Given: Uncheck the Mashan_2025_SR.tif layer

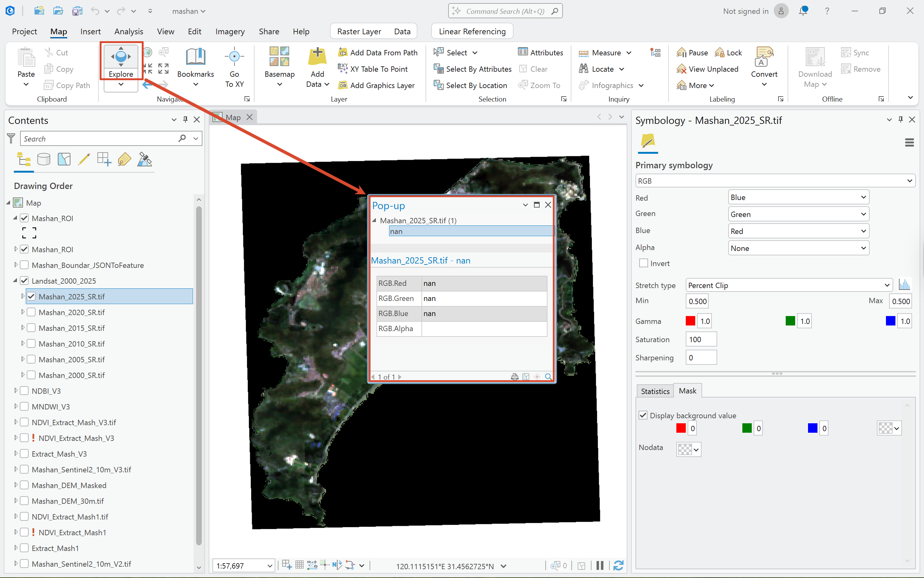Looking at the screenshot, I should (x=31, y=296).
